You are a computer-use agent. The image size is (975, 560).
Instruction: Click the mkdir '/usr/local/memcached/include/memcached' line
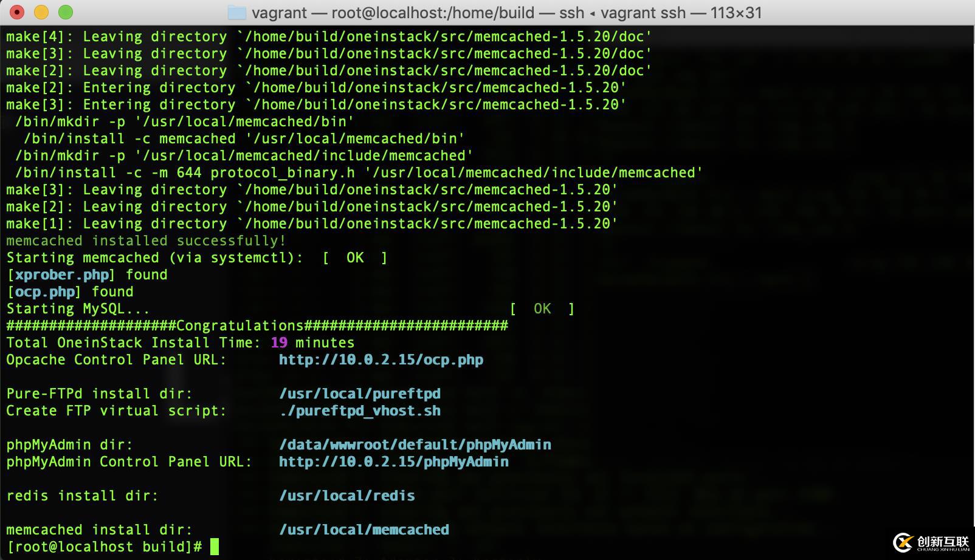(244, 155)
